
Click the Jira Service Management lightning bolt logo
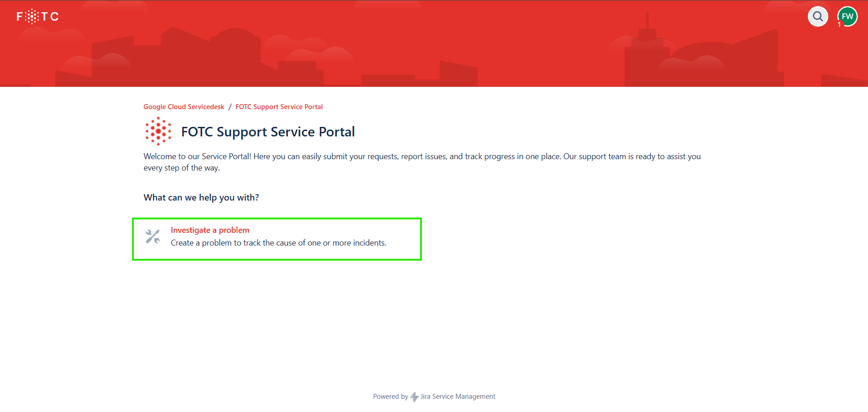415,397
